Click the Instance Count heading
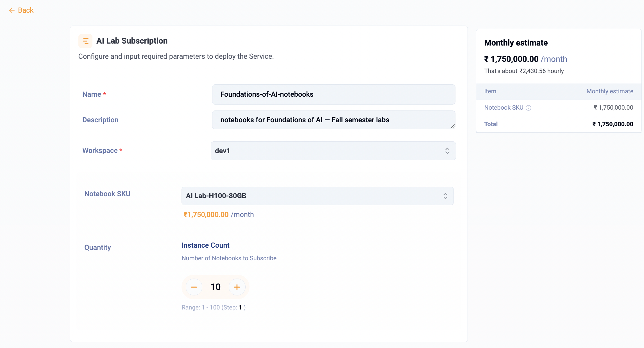The height and width of the screenshot is (348, 644). (205, 245)
